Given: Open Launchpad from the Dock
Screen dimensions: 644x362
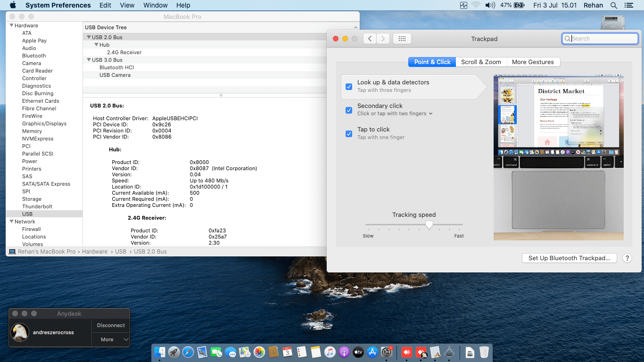Looking at the screenshot, I should click(173, 352).
